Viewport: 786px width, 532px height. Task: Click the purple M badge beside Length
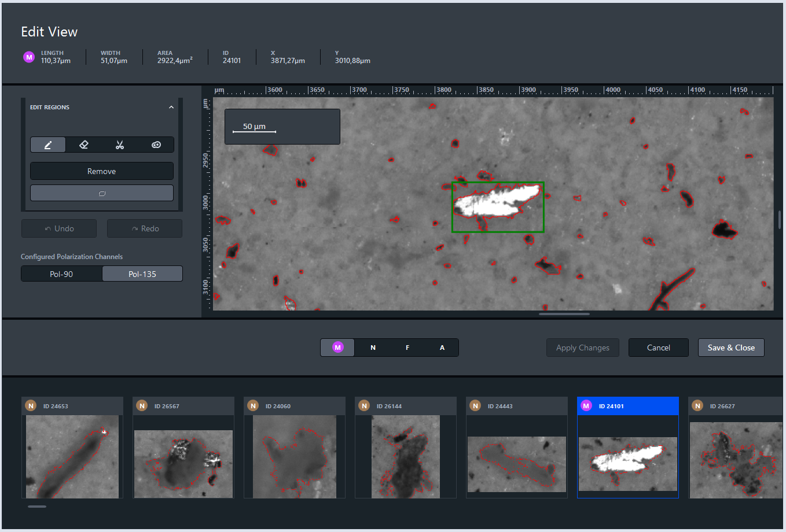29,57
